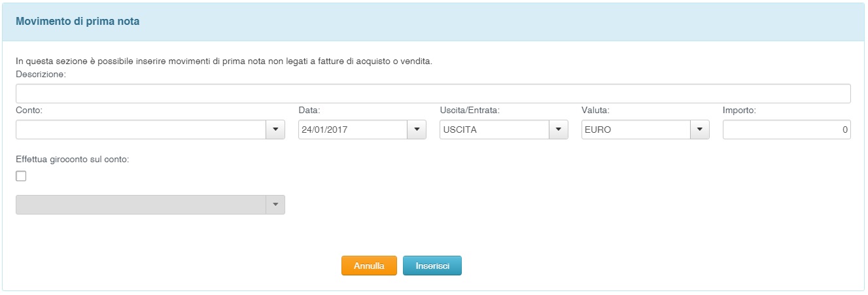Expand the Conto dropdown arrow
Image resolution: width=868 pixels, height=295 pixels.
pos(275,130)
